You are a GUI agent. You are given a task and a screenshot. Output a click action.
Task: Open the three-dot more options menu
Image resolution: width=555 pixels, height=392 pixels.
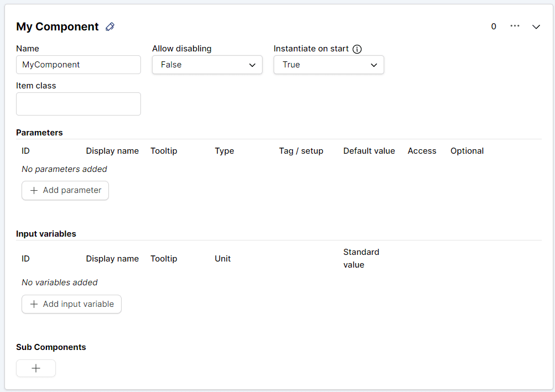point(515,26)
